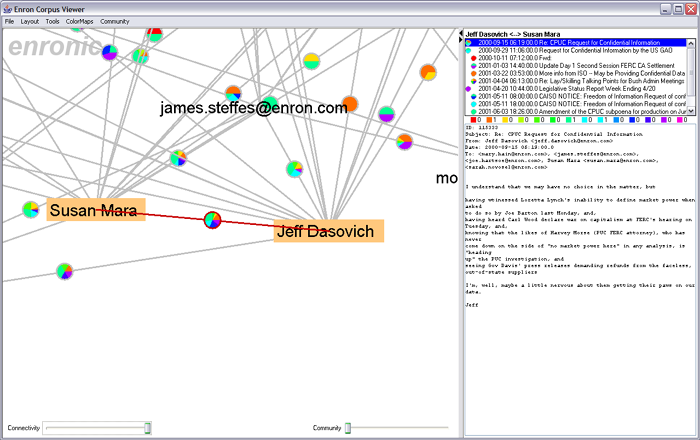700x440 pixels.
Task: Open the ColorMaps menu
Action: pos(79,21)
